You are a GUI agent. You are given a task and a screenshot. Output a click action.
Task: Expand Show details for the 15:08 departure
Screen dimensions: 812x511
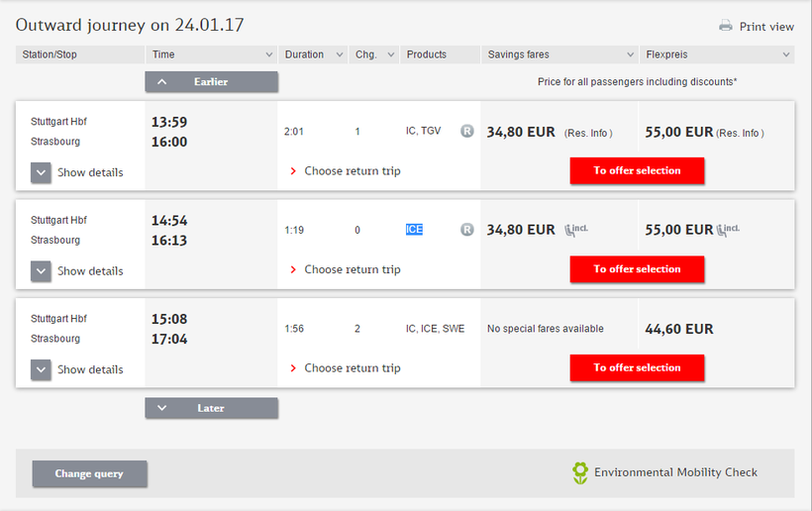pos(41,369)
